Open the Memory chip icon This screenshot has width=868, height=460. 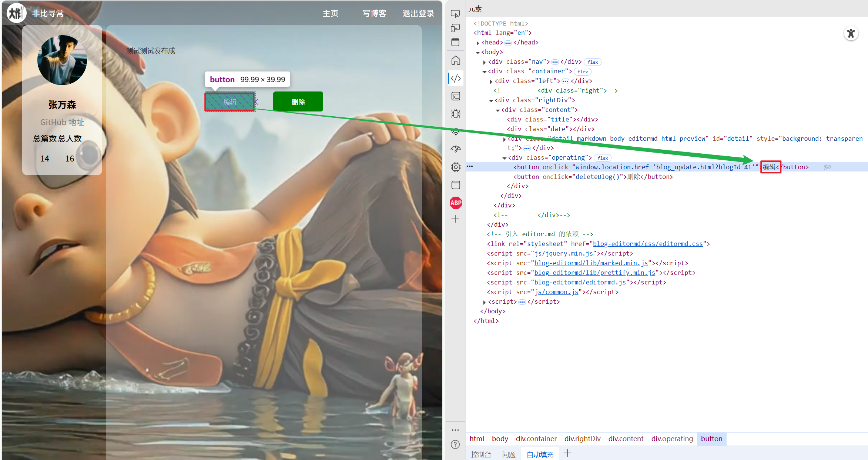click(x=456, y=167)
